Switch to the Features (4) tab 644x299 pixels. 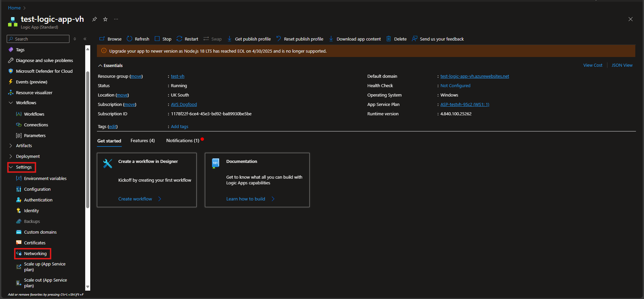pyautogui.click(x=143, y=140)
